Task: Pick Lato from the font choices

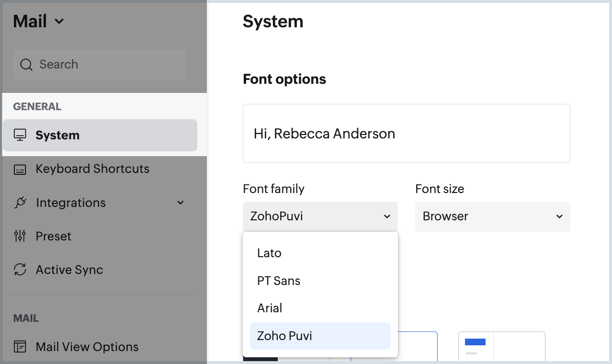Action: [269, 253]
